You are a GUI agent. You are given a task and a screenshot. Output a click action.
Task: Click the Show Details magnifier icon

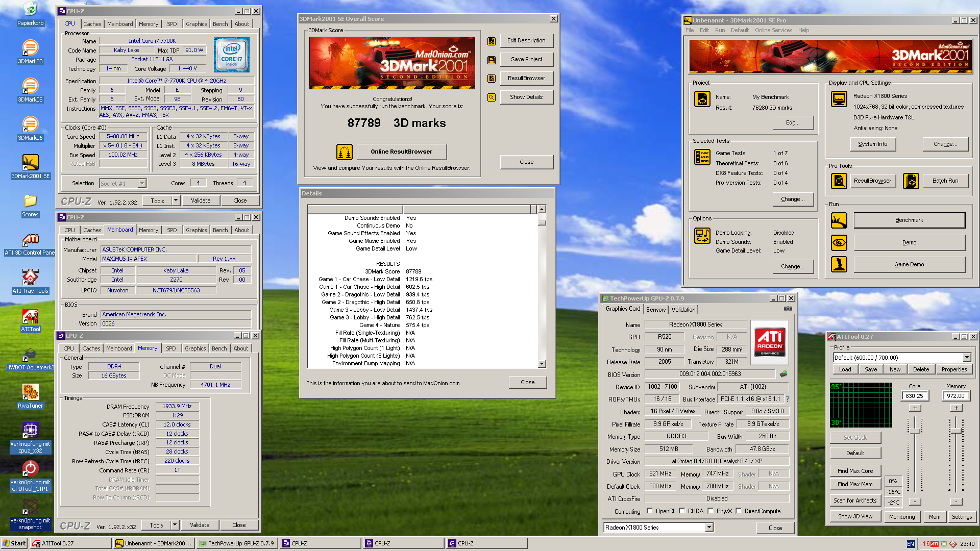coord(492,97)
